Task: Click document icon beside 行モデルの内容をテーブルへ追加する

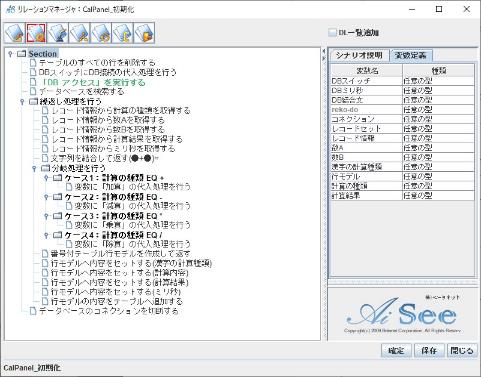Action: click(45, 302)
